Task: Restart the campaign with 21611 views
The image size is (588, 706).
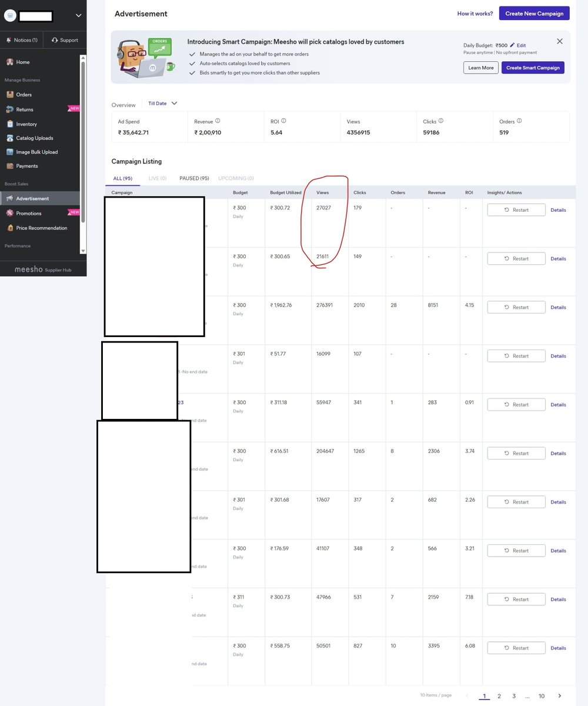Action: pyautogui.click(x=516, y=259)
